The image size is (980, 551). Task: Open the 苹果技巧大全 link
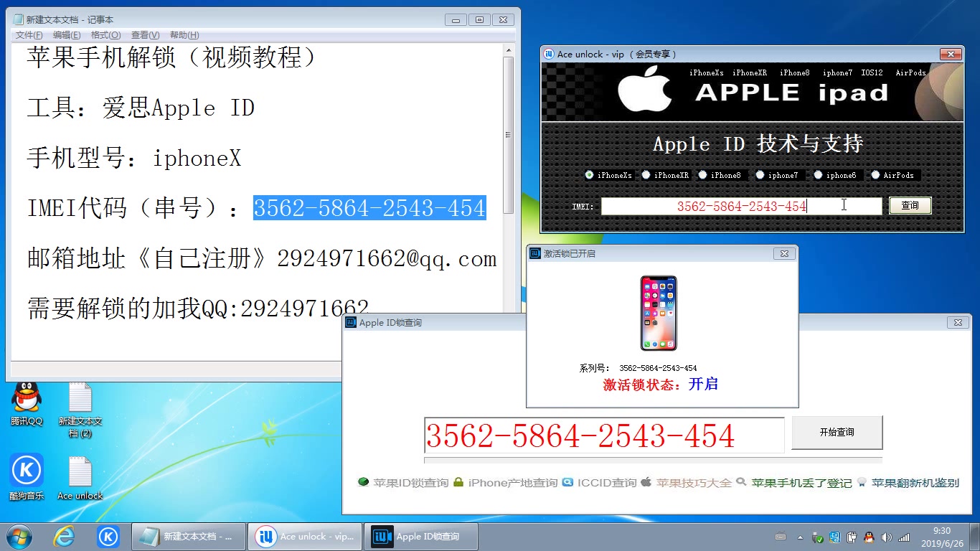pos(694,483)
